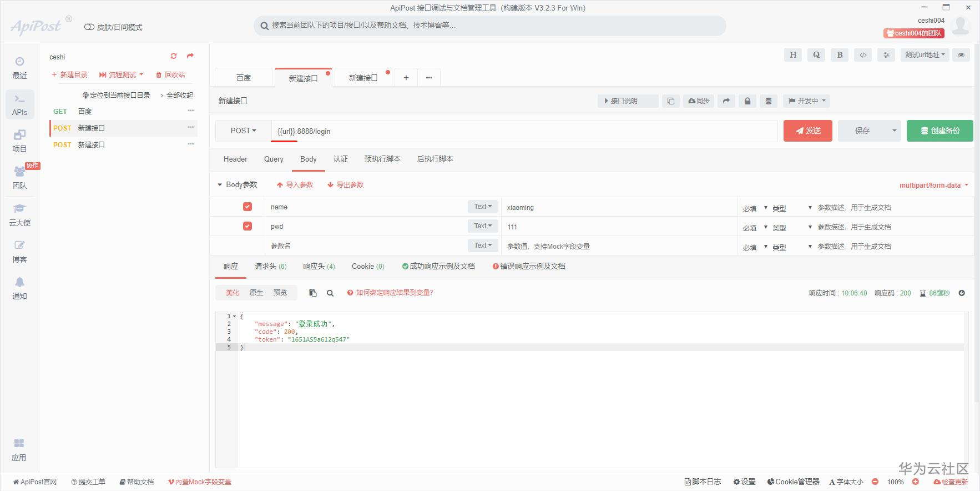
Task: Open the 最近 recent sidebar icon
Action: (x=19, y=68)
